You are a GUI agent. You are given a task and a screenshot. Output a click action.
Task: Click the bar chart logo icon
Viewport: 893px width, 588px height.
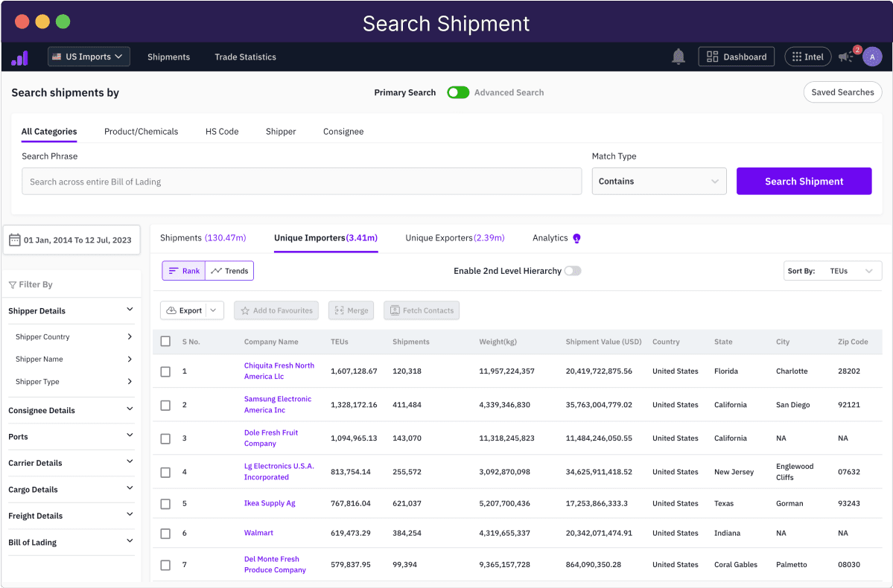(x=19, y=57)
